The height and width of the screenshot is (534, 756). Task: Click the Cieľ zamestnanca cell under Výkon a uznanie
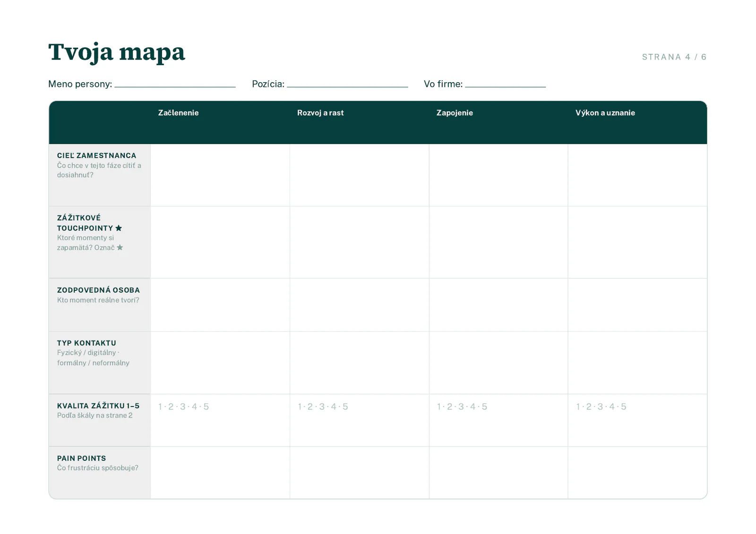(637, 175)
